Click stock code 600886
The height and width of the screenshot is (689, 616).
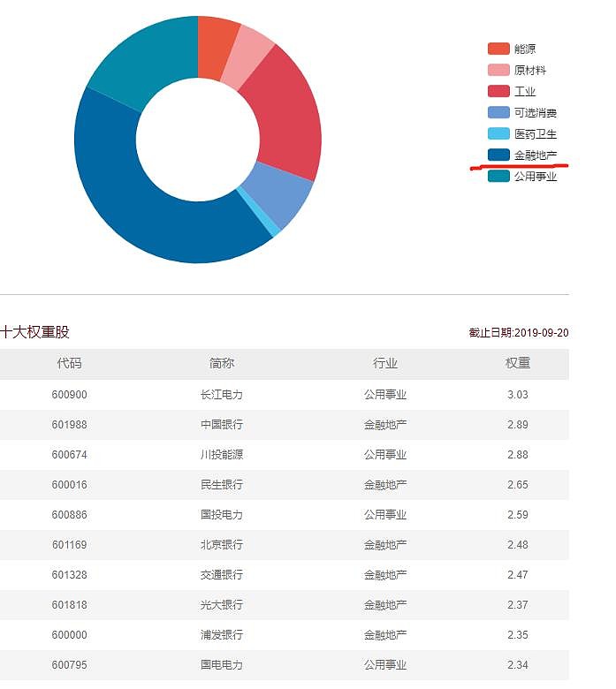click(x=69, y=515)
